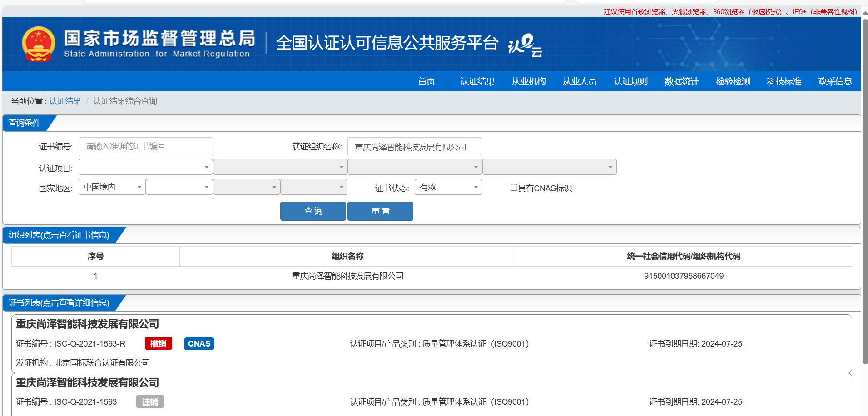Click the 证书列表 panel header
868x416 pixels.
[59, 303]
